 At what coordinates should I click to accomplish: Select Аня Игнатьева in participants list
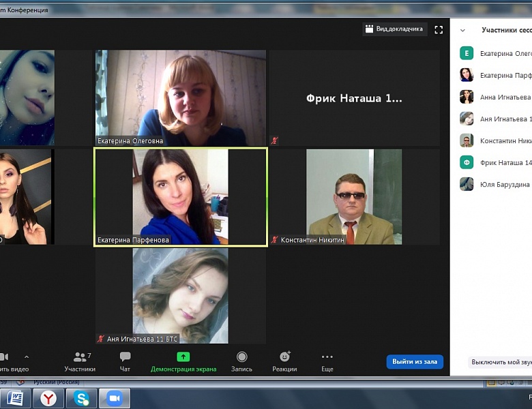(x=495, y=119)
